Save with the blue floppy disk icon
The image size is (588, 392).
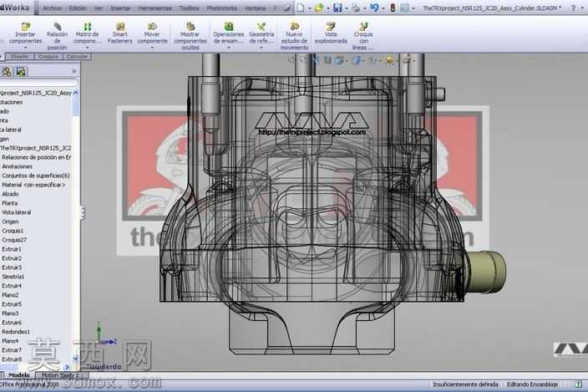(337, 8)
